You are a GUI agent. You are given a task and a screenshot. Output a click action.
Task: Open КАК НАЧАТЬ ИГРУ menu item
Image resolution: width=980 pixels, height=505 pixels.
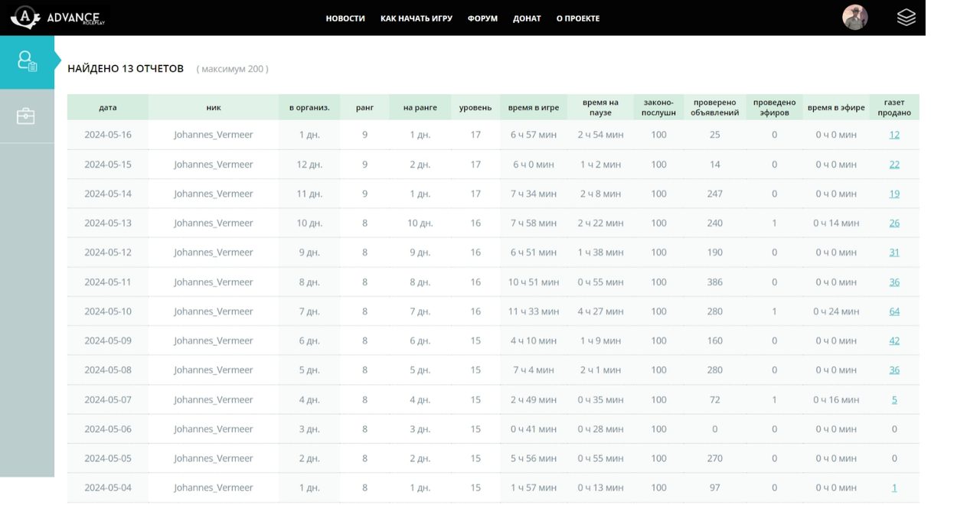click(416, 18)
